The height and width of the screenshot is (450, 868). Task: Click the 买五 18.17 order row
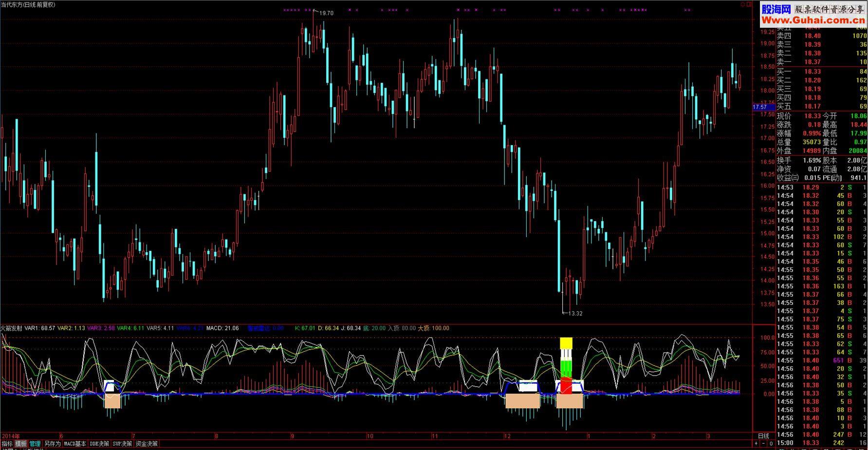tap(822, 106)
